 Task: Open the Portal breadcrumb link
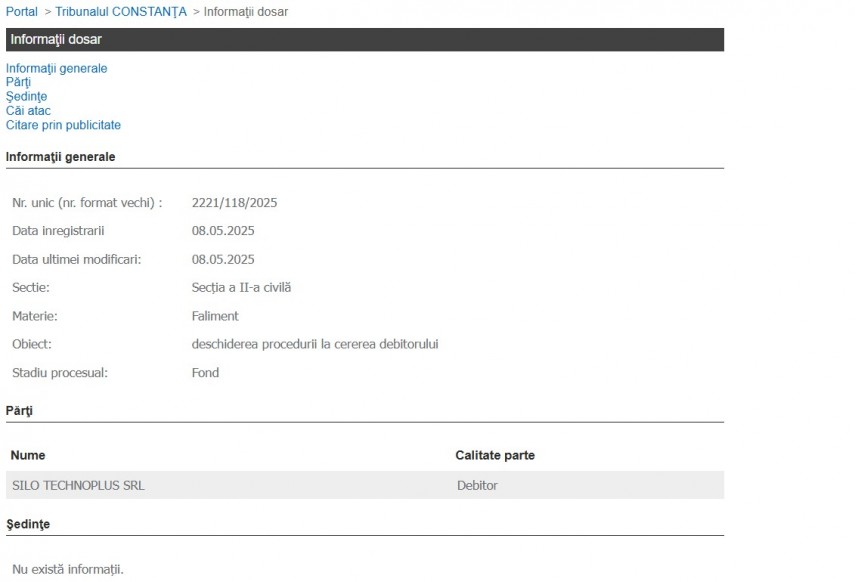pos(22,11)
